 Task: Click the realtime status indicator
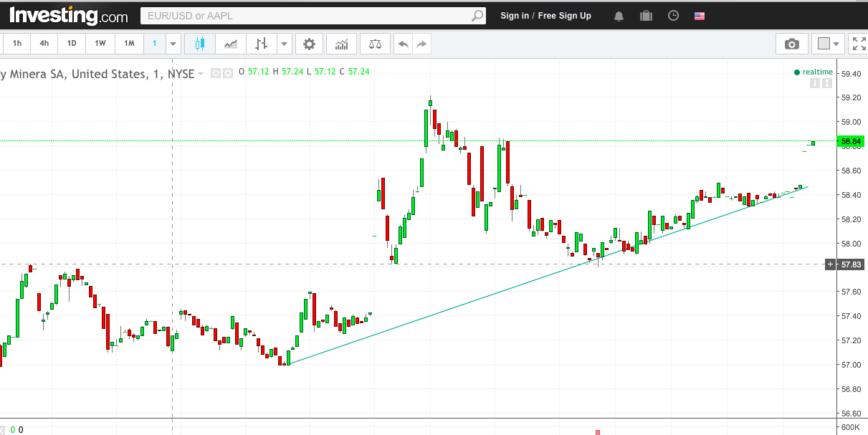tap(814, 72)
